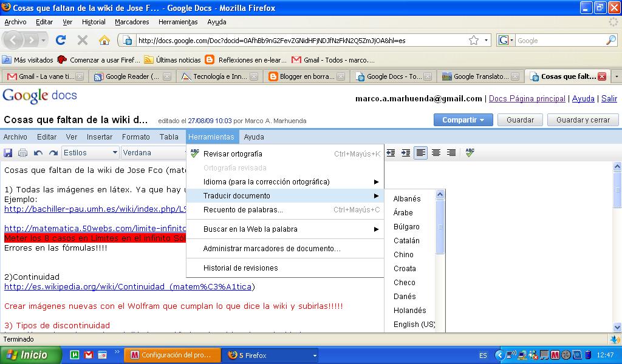Close the Cosas que falt... browser tab
Image resolution: width=622 pixels, height=364 pixels.
pyautogui.click(x=602, y=76)
